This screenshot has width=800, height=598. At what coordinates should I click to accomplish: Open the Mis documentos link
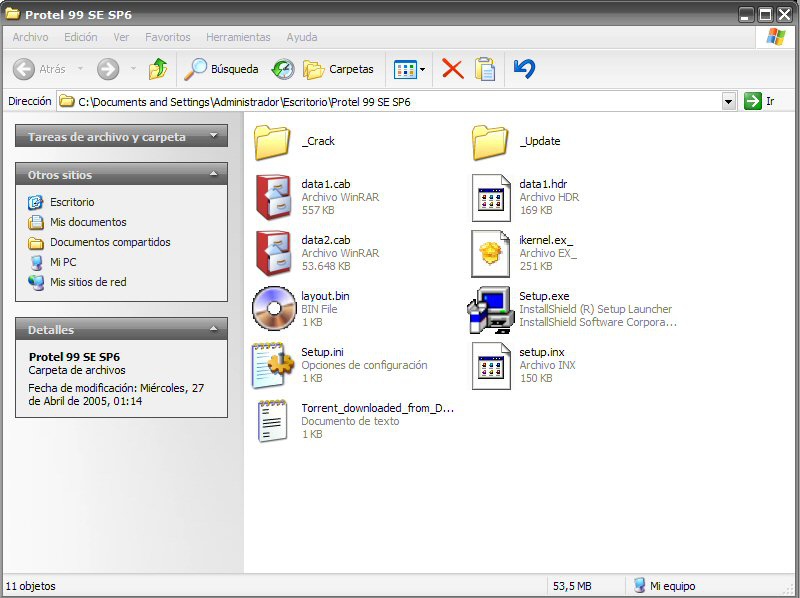pos(88,222)
